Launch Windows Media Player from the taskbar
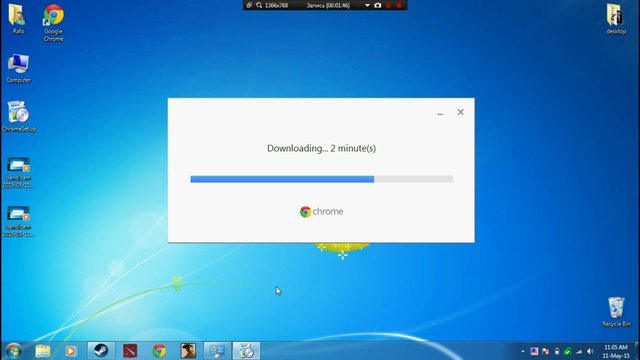Viewport: 640px width, 360px height. [71, 351]
